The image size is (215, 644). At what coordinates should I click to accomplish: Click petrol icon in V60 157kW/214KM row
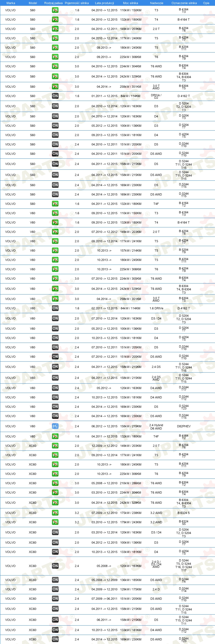tap(55, 251)
